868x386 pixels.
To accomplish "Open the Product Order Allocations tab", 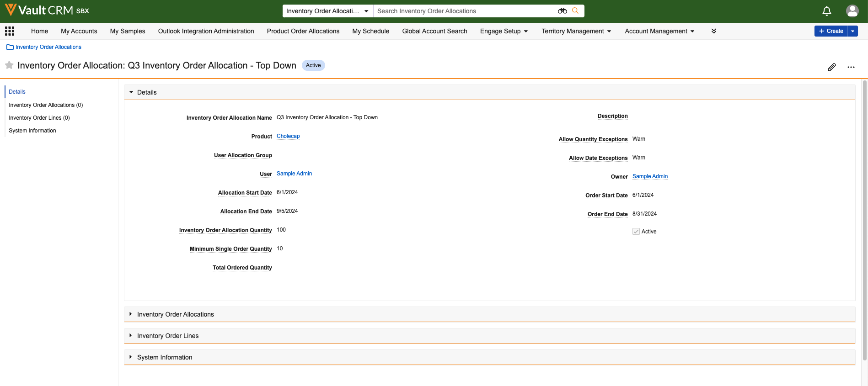I will 303,31.
